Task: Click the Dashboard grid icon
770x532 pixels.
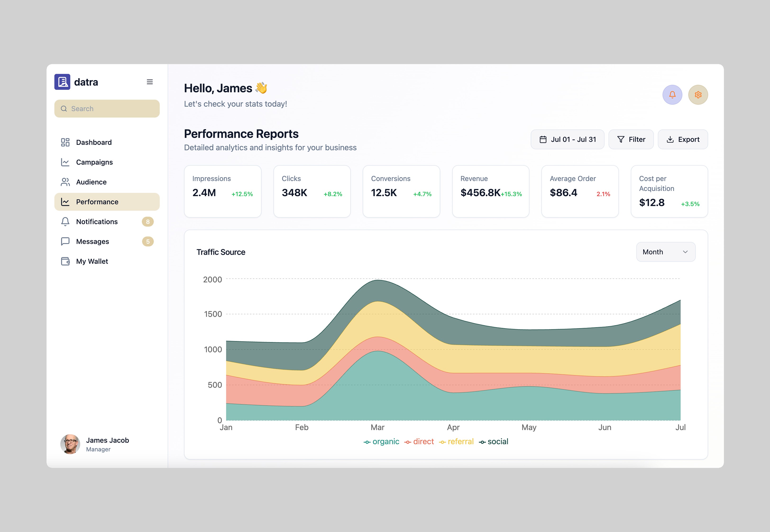Action: tap(65, 142)
